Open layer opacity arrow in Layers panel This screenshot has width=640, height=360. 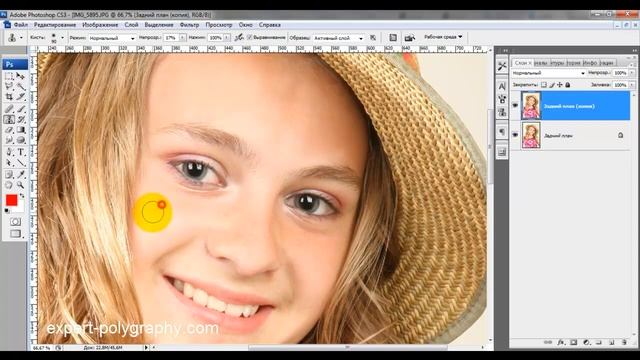[x=632, y=73]
